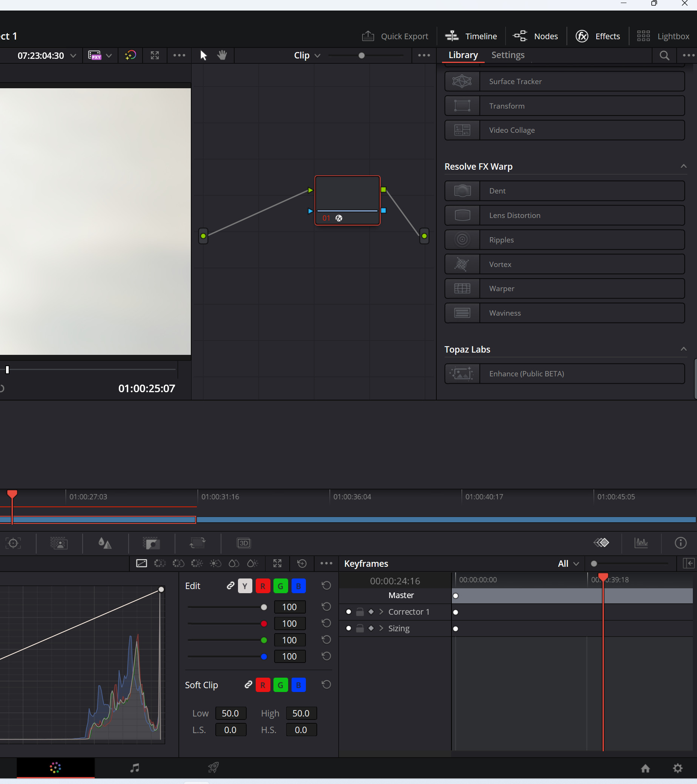This screenshot has height=784, width=697.
Task: Toggle the Y luminance curve channel
Action: point(245,586)
